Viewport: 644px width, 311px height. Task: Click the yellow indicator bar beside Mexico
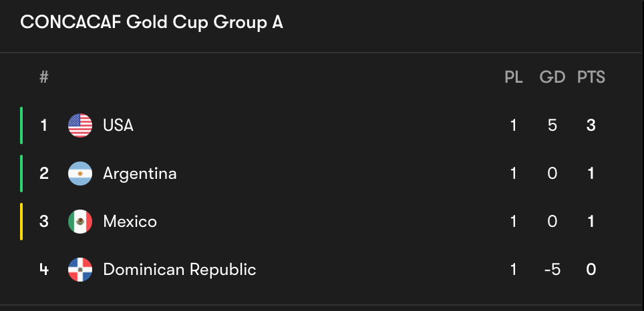(21, 222)
